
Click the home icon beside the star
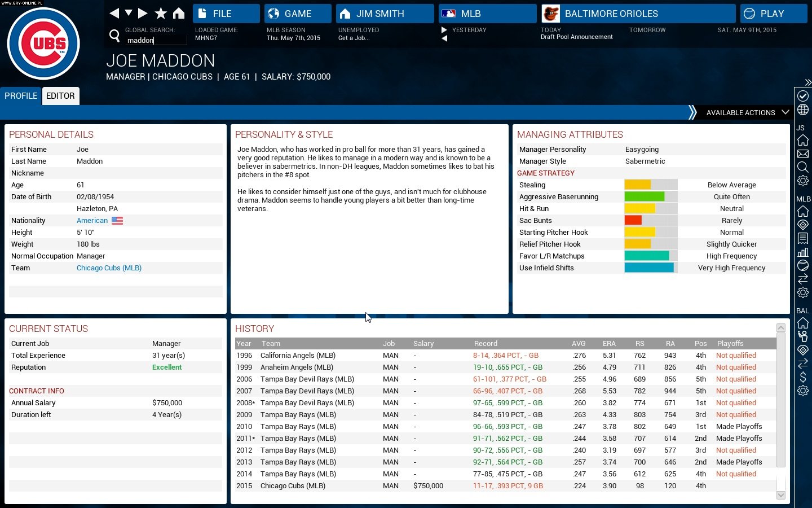point(179,13)
